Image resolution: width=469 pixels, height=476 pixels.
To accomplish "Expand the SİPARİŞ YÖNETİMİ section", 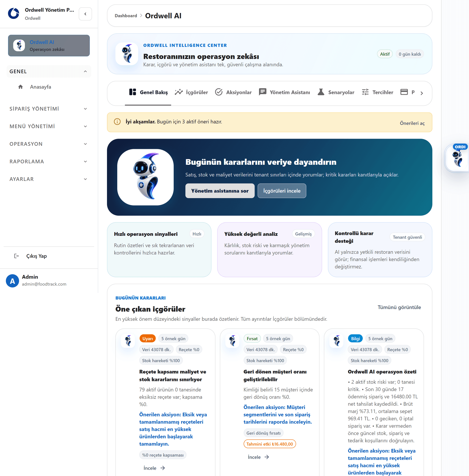I will 49,109.
